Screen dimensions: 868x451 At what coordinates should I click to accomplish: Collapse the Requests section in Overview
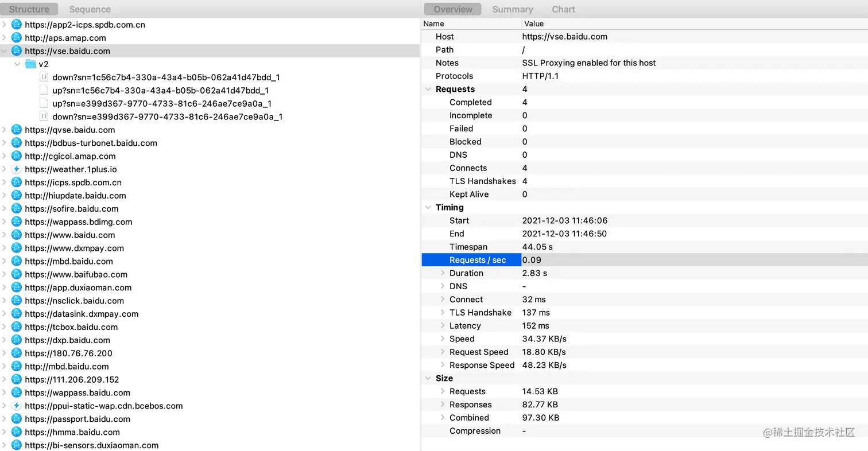coord(428,89)
